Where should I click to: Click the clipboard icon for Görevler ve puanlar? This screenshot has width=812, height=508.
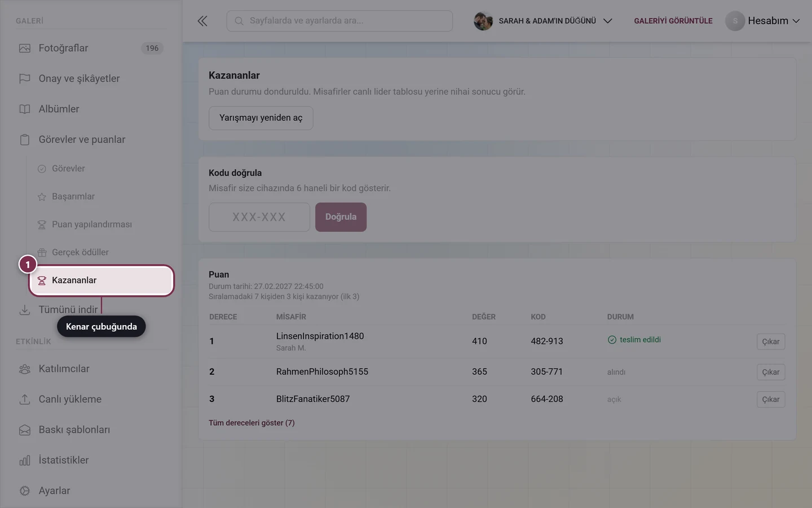[x=25, y=139]
